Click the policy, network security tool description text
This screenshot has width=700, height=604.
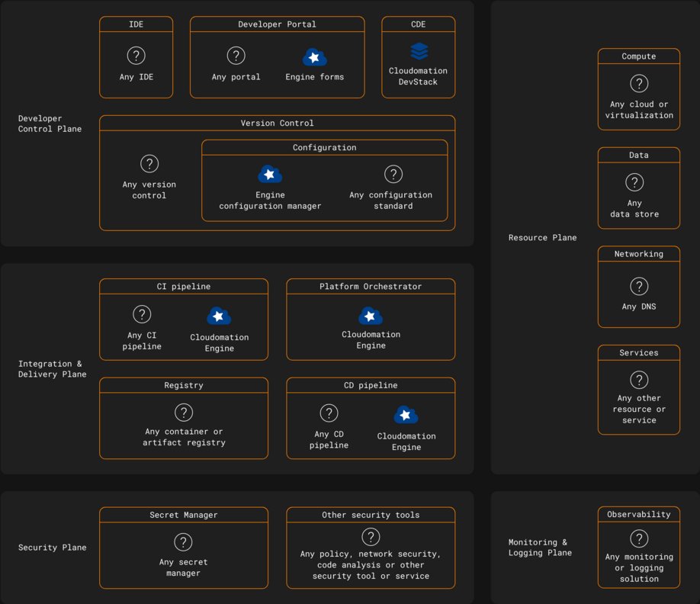(371, 564)
